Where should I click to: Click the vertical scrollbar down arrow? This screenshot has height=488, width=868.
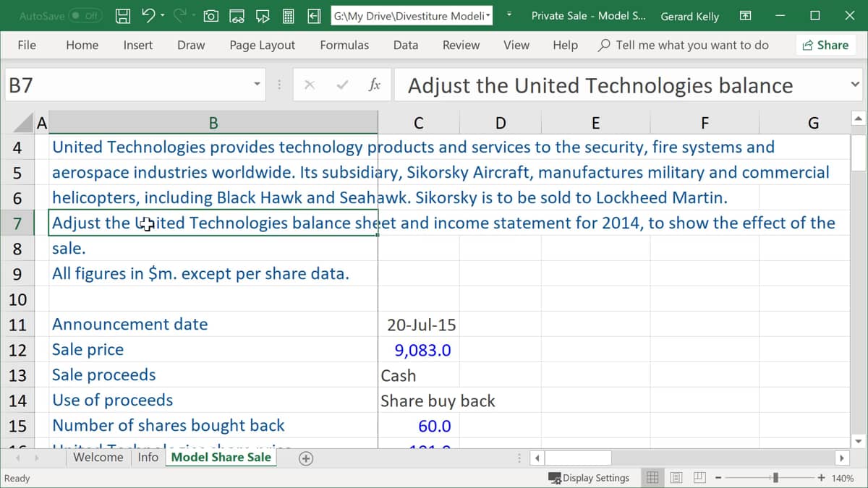tap(859, 441)
